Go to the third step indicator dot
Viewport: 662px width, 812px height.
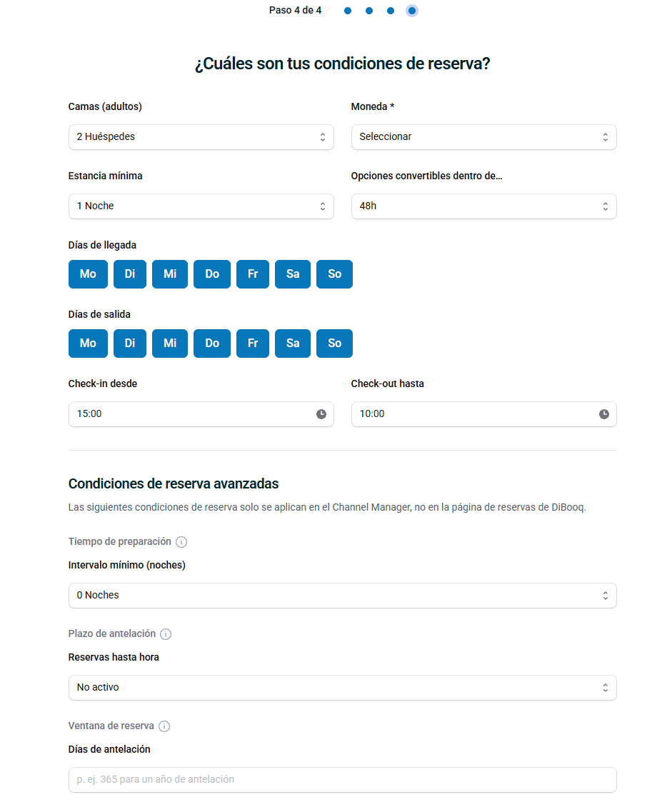[x=391, y=11]
